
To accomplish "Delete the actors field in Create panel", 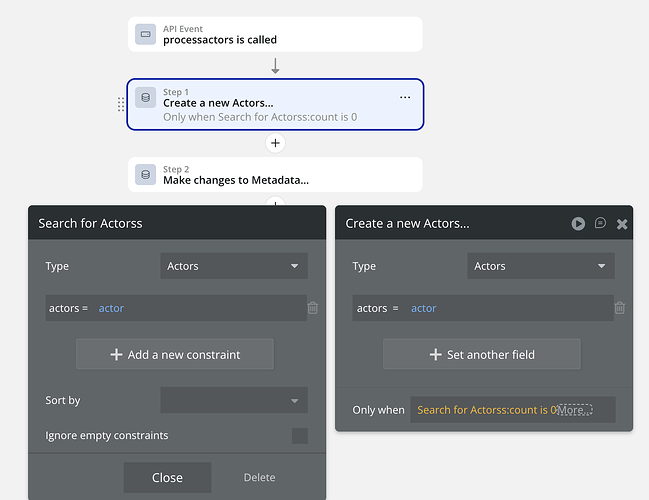I will [x=620, y=308].
